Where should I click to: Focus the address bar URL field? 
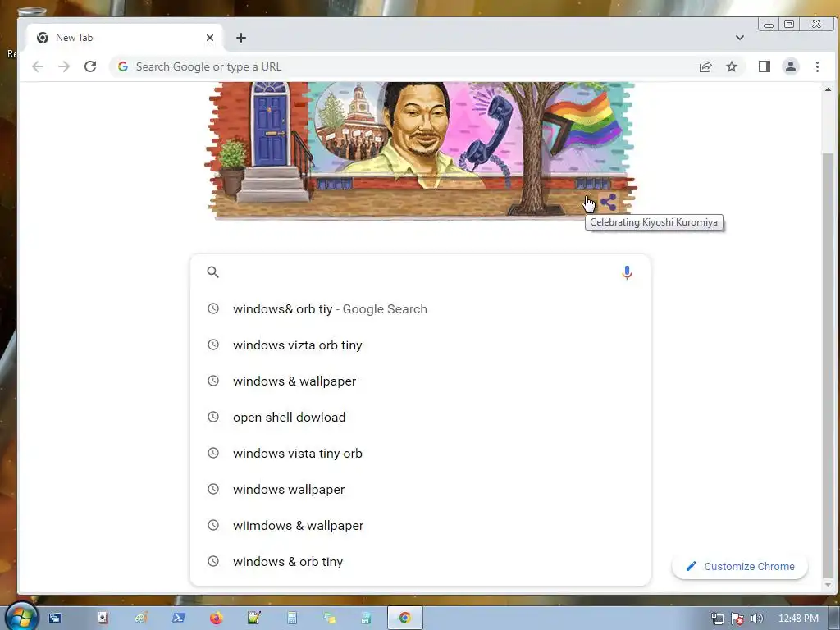tap(407, 66)
